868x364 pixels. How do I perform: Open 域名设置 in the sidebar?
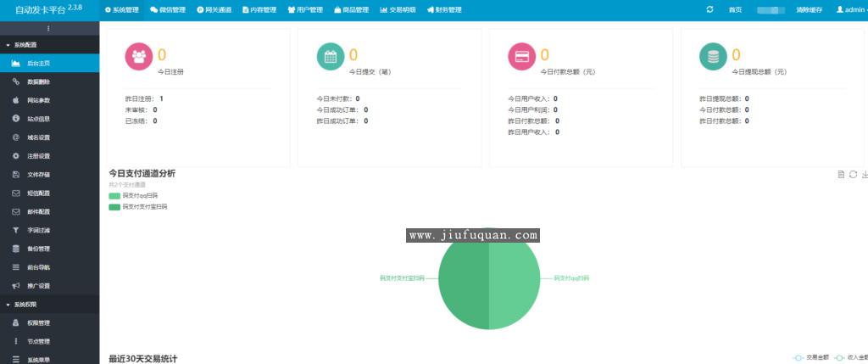[x=50, y=137]
